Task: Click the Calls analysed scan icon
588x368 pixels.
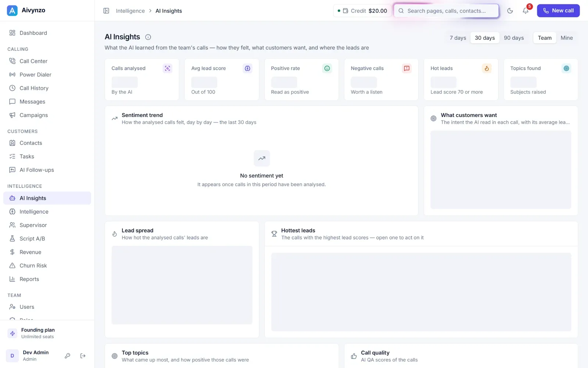Action: tap(168, 68)
